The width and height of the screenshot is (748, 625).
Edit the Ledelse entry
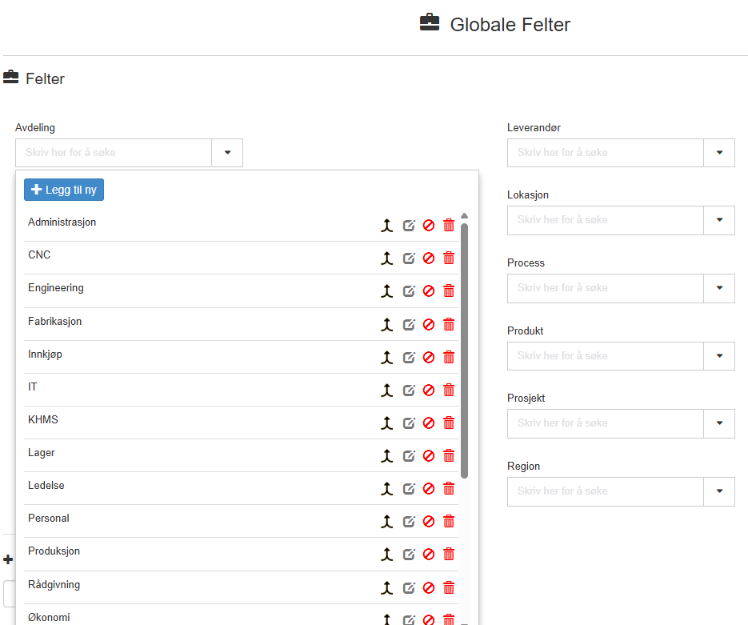(x=409, y=489)
